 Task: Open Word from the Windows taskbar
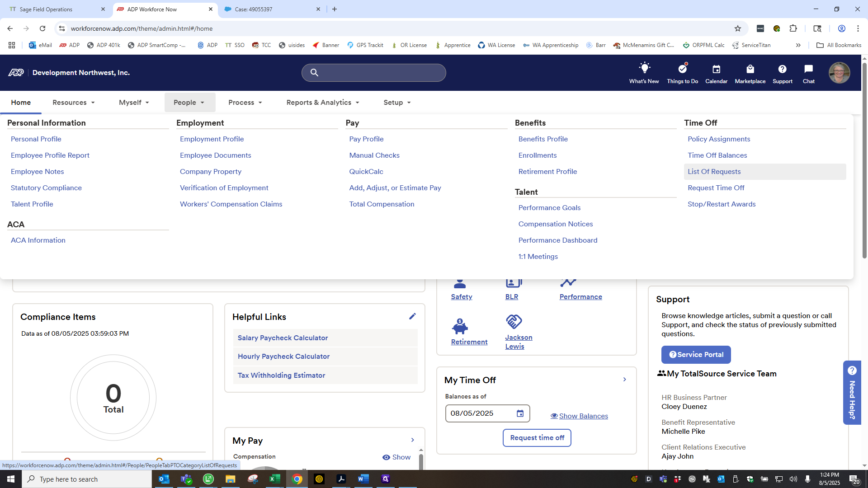click(363, 479)
